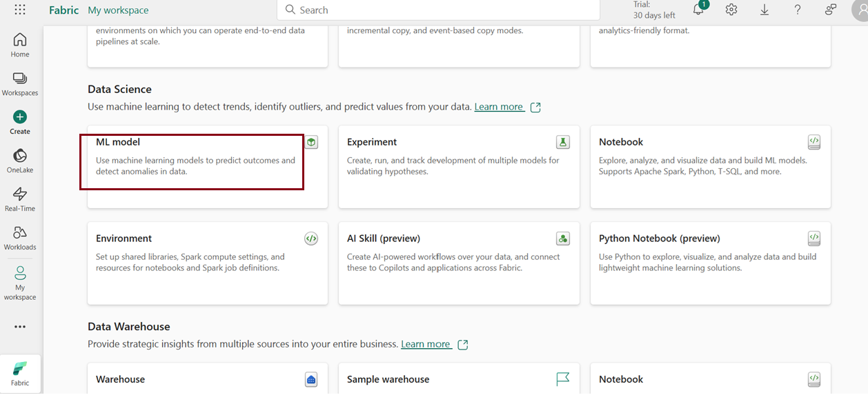868x404 pixels.
Task: Open the app launcher grid icon
Action: 20,10
